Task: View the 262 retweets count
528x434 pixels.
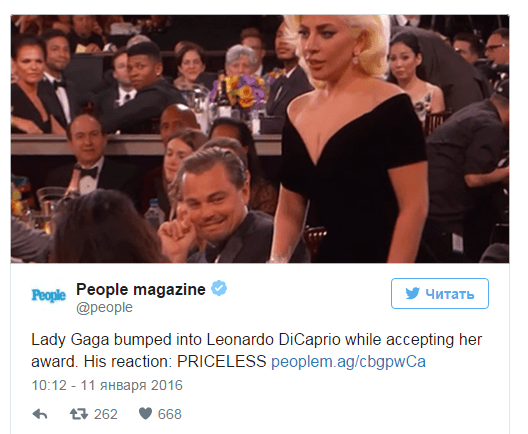Action: [x=106, y=414]
